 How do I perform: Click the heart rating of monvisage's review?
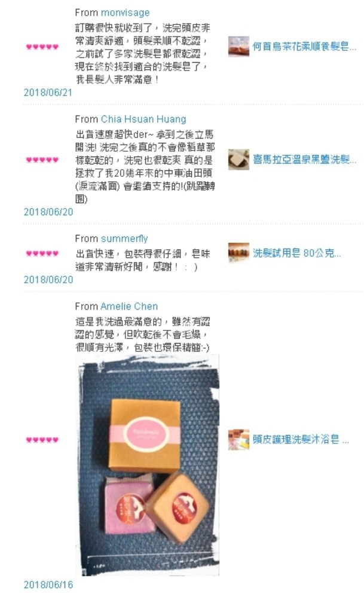tap(42, 47)
